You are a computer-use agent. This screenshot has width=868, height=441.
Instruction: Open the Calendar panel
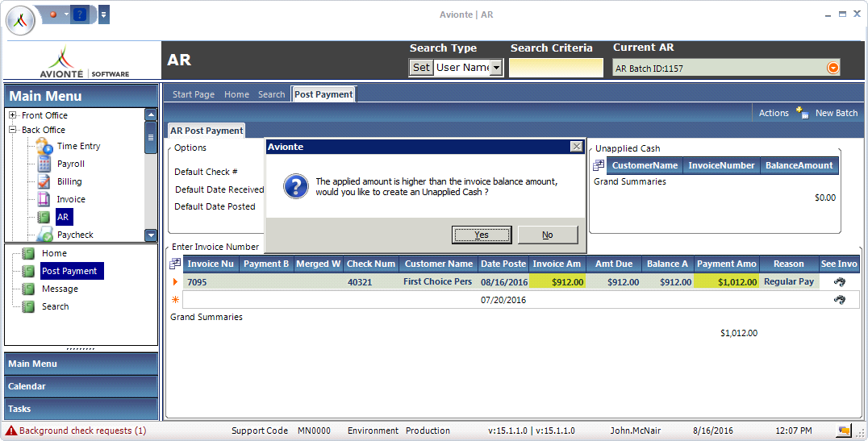coord(81,386)
